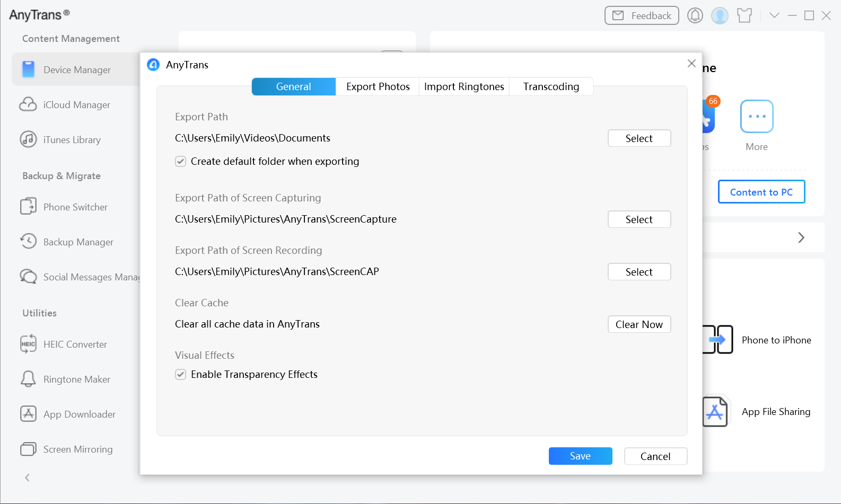841x504 pixels.
Task: Click the path C:\Users\Emily\Videos\Documents
Action: click(x=252, y=138)
